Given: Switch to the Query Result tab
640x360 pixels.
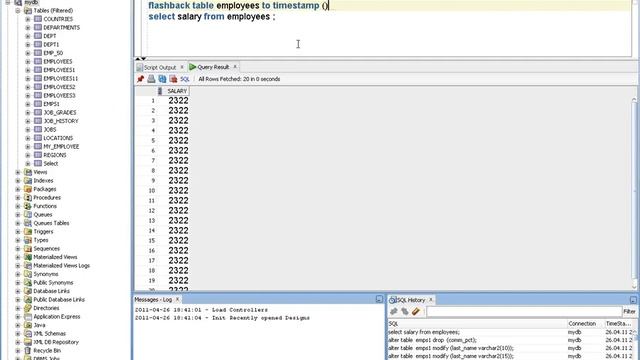Looking at the screenshot, I should [213, 67].
